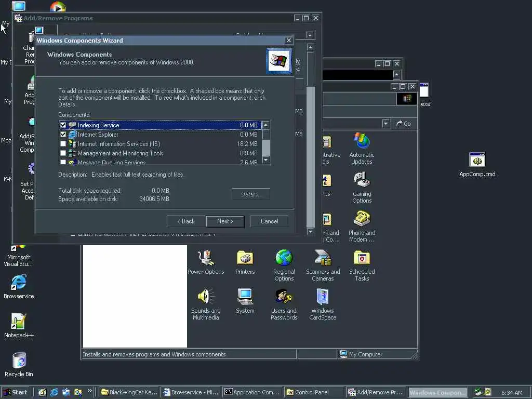
Task: Click the Next button in the wizard
Action: click(225, 221)
